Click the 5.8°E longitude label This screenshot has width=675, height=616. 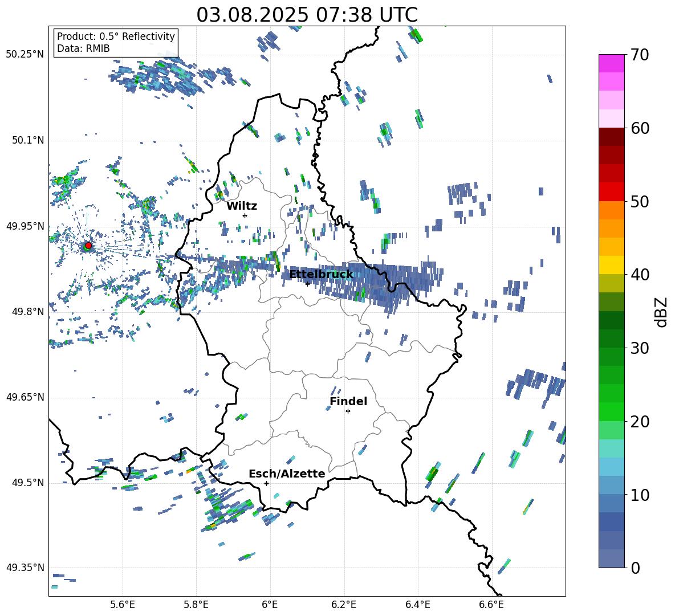click(x=196, y=605)
